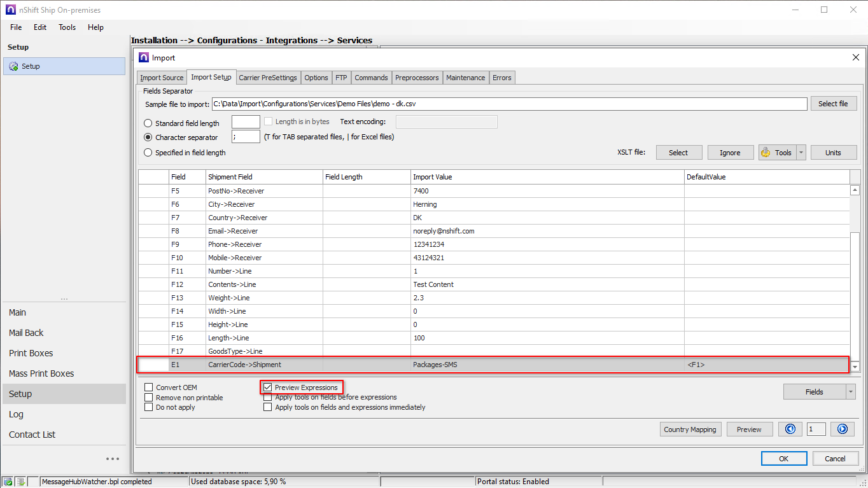Uncheck the Preview Expressions checkbox
This screenshot has height=488, width=868.
click(268, 387)
